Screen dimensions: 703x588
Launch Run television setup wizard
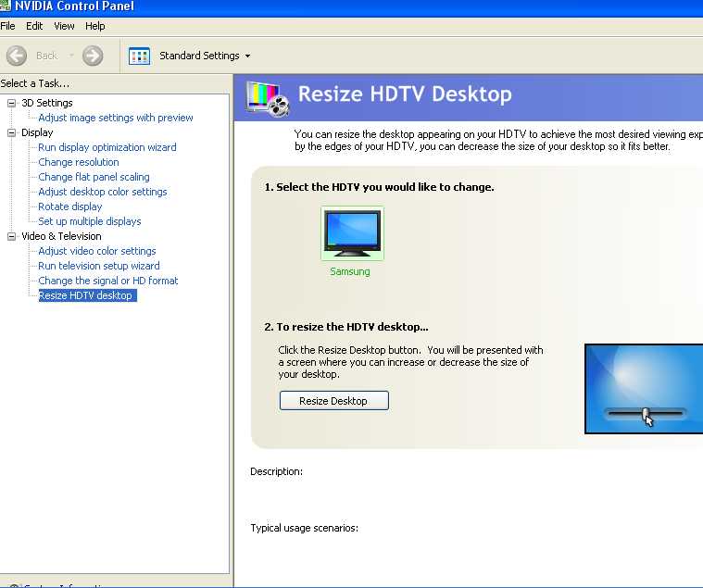click(98, 266)
